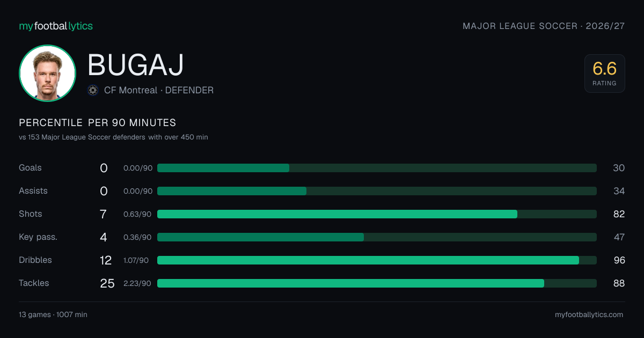The width and height of the screenshot is (644, 338).
Task: Click the Shots percentile number 82
Action: (619, 214)
